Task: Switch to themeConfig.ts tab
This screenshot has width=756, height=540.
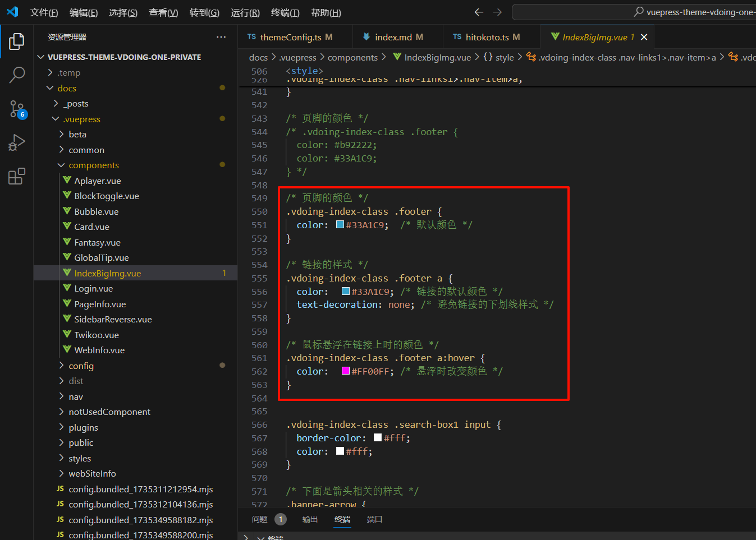Action: (x=295, y=37)
